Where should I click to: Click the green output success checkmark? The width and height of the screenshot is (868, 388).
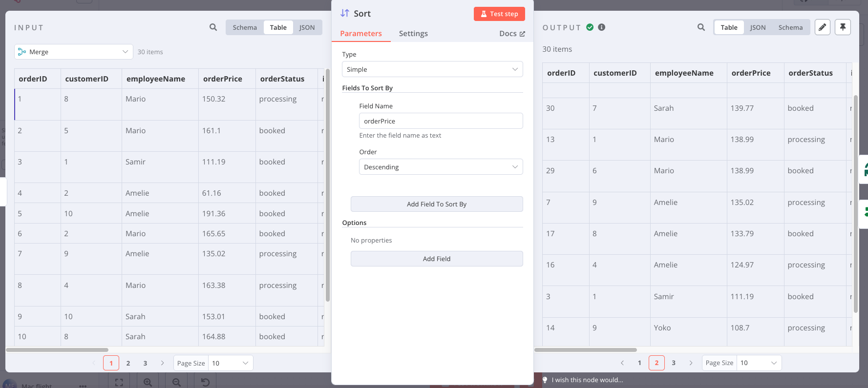pyautogui.click(x=590, y=27)
